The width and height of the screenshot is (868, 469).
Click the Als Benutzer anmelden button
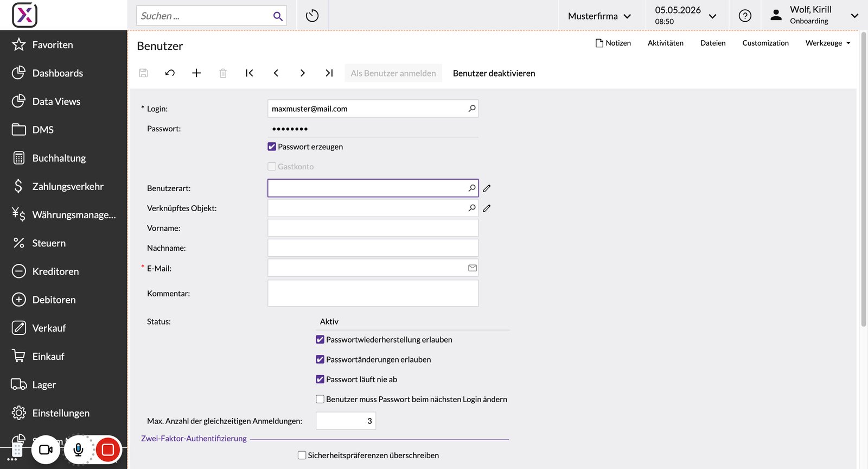click(393, 73)
